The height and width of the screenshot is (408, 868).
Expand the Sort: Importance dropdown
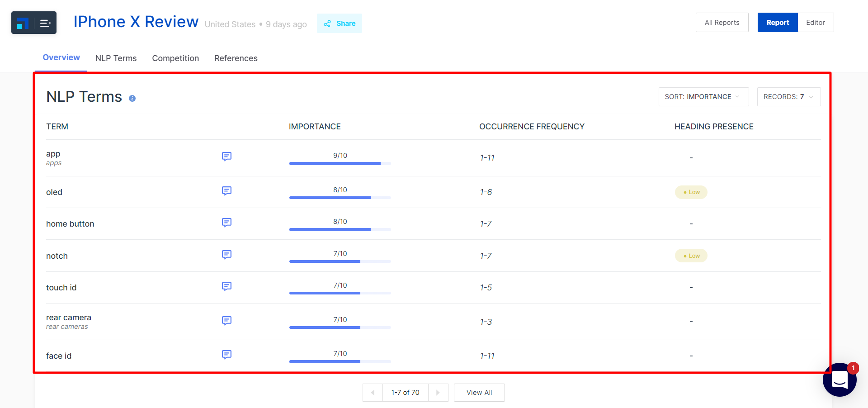point(703,97)
